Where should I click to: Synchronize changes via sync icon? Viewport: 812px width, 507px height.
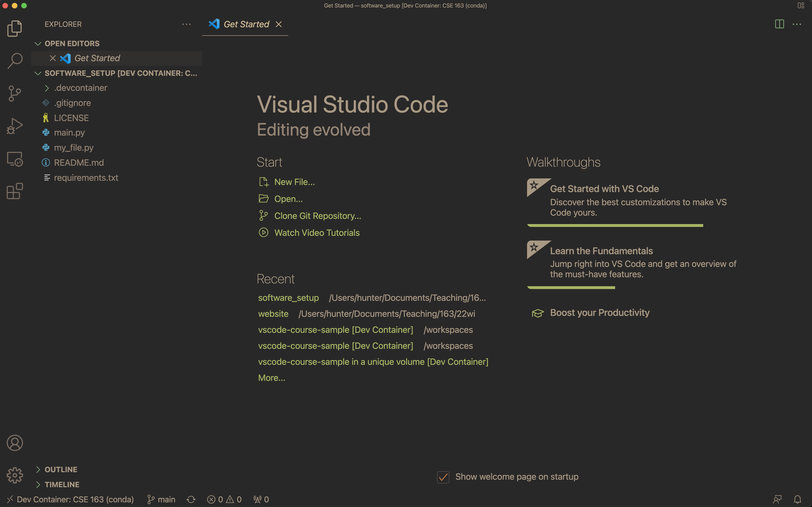(x=191, y=499)
